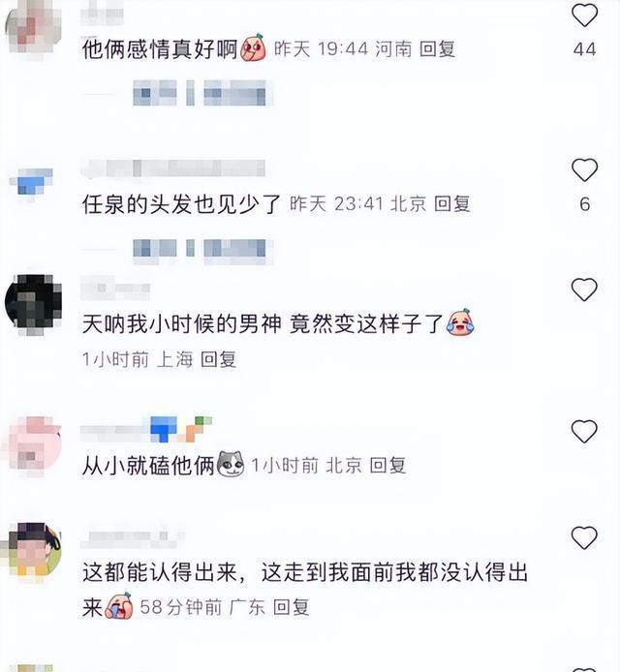
Task: Tap the heart on the 天呐我小时候的男神 comment
Action: [584, 290]
